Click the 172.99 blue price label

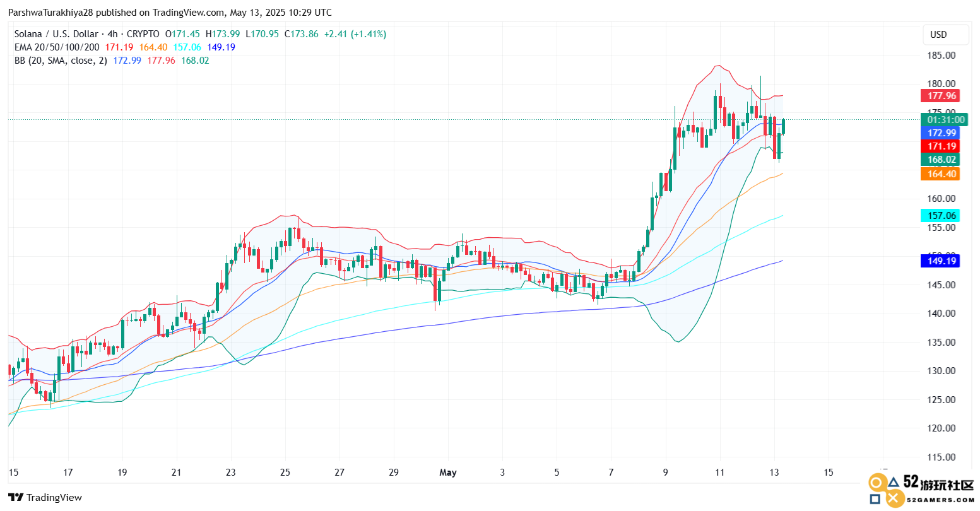point(940,132)
